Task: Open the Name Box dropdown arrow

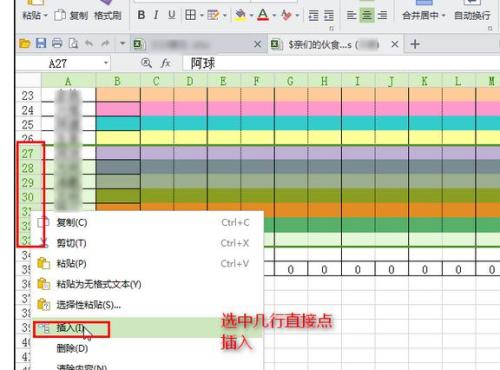Action: coord(106,63)
